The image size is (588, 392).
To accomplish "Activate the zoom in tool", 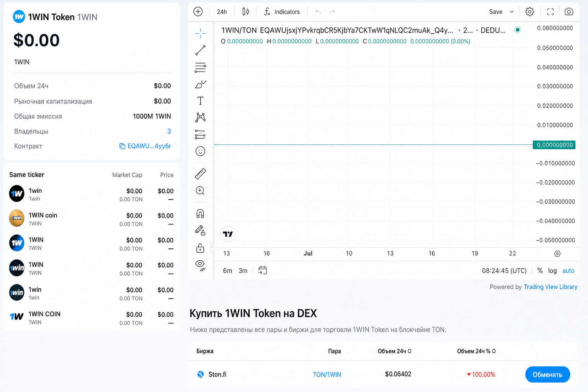I will [x=200, y=191].
